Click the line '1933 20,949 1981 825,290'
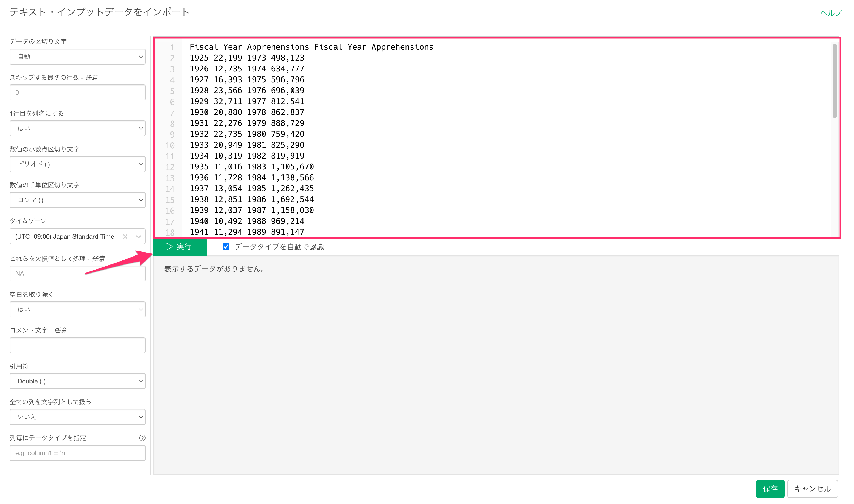 247,145
